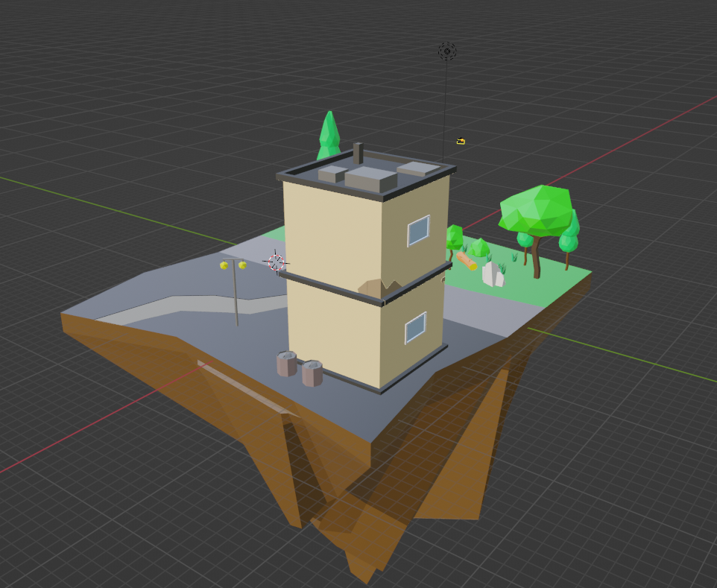Select the white rock on the grass
The width and height of the screenshot is (717, 588).
click(493, 275)
